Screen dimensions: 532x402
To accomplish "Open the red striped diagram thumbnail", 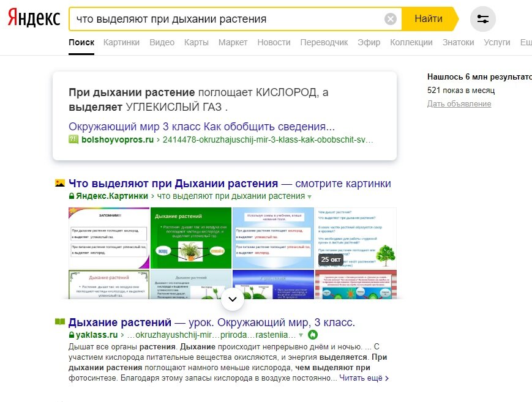I will pyautogui.click(x=356, y=285).
